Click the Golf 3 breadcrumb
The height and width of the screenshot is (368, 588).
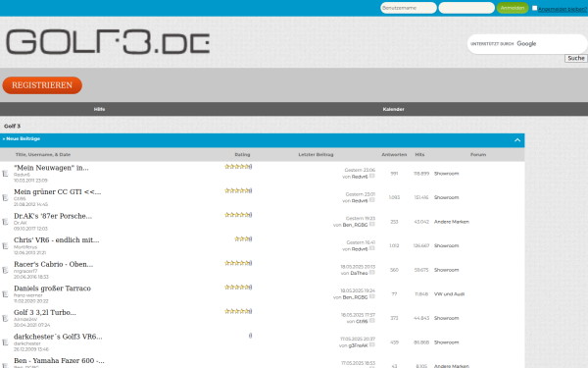[x=12, y=127]
